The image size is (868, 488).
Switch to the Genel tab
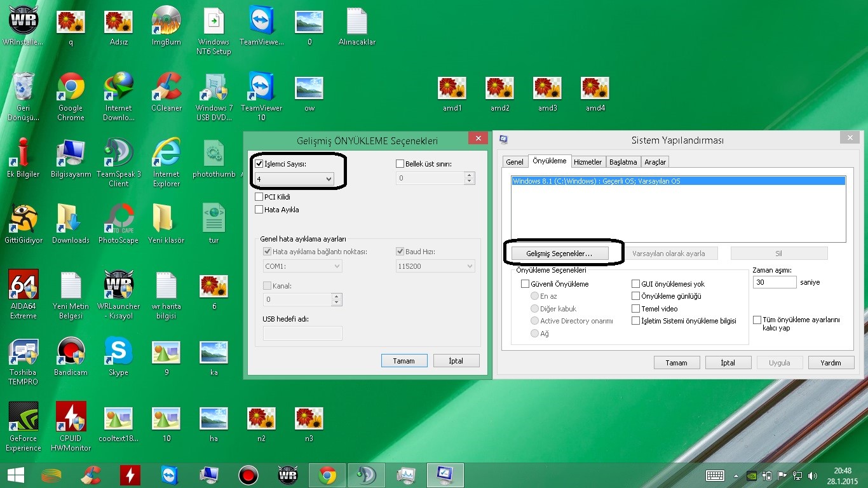515,162
